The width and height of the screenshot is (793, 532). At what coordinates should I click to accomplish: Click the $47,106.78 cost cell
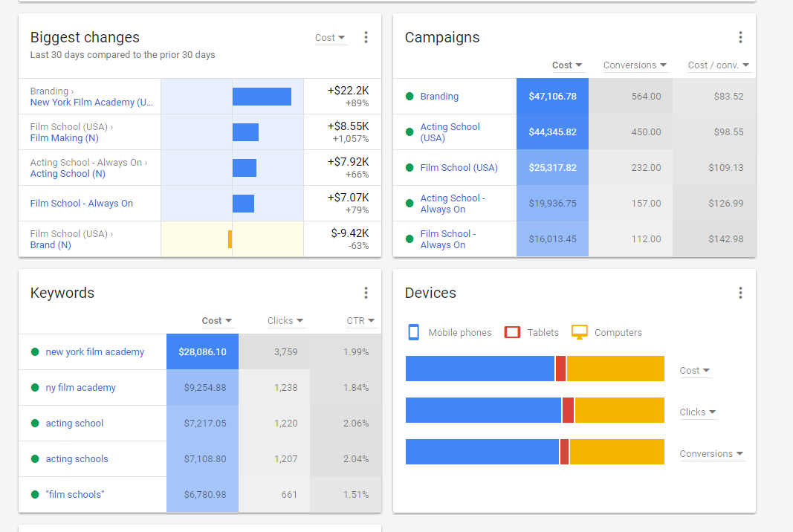point(552,96)
